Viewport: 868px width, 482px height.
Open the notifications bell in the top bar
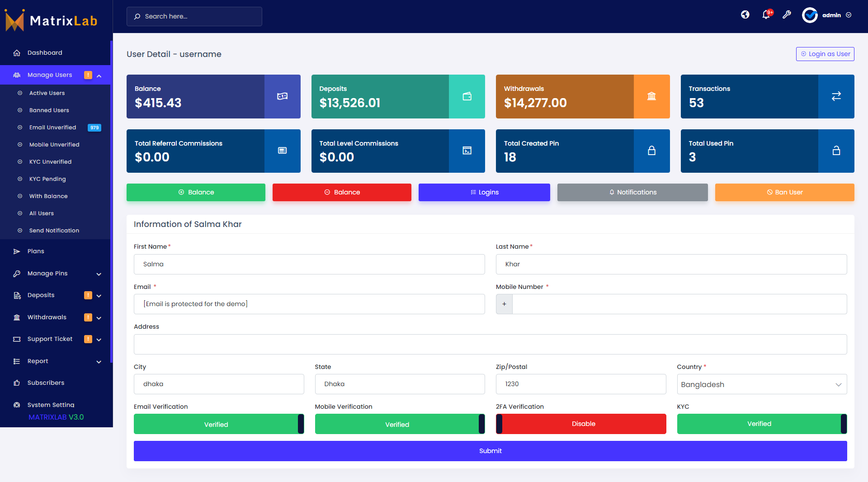pos(766,15)
